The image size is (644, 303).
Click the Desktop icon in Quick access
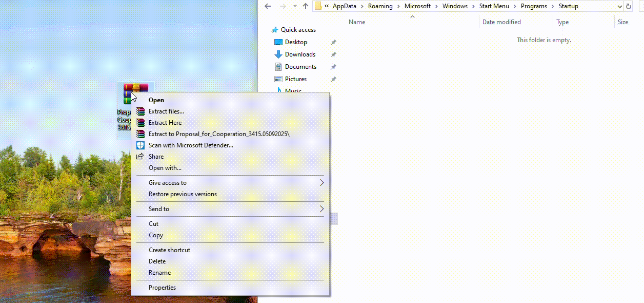tap(278, 42)
